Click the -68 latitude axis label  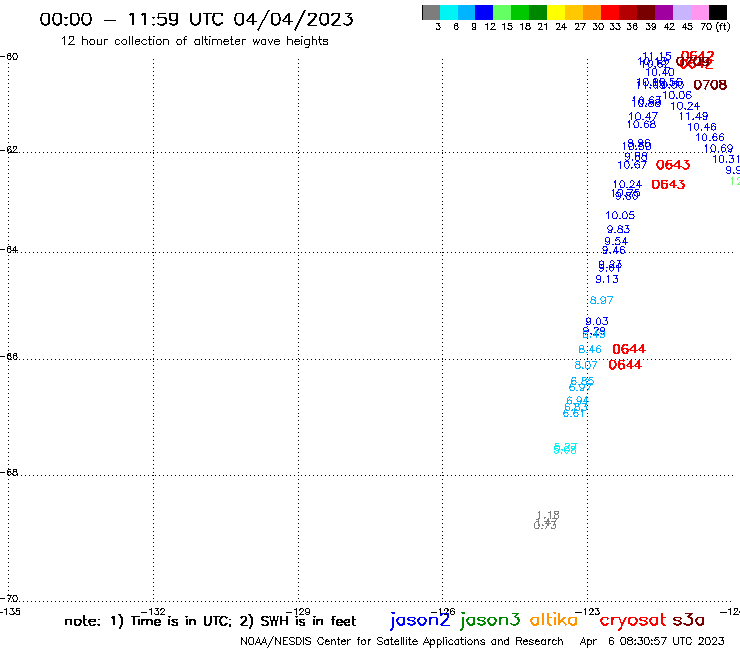[x=9, y=473]
